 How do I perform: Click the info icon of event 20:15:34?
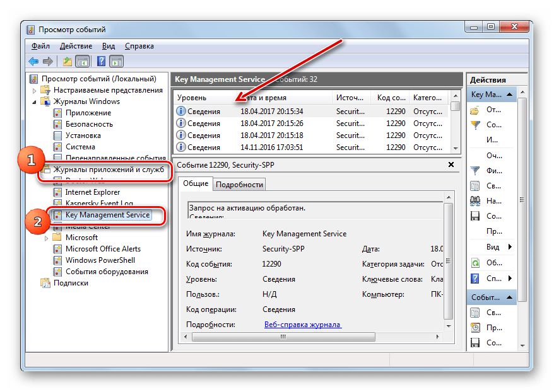[x=181, y=111]
